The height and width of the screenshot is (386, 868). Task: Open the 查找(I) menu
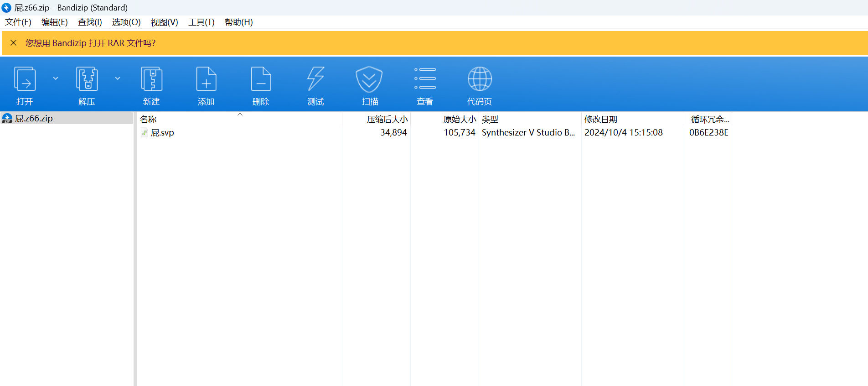(90, 22)
